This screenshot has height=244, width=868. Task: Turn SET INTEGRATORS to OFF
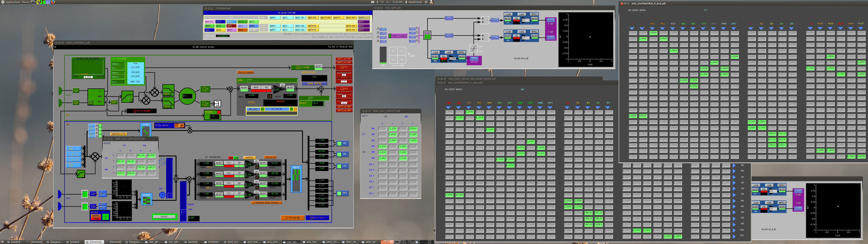point(231,157)
